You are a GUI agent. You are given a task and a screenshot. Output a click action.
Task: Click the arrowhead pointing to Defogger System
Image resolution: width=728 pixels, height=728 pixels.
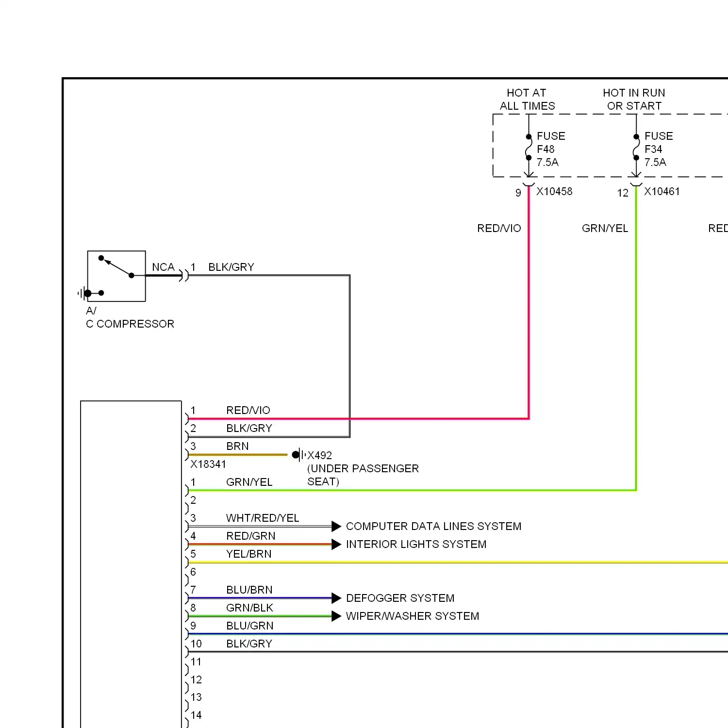coord(336,598)
